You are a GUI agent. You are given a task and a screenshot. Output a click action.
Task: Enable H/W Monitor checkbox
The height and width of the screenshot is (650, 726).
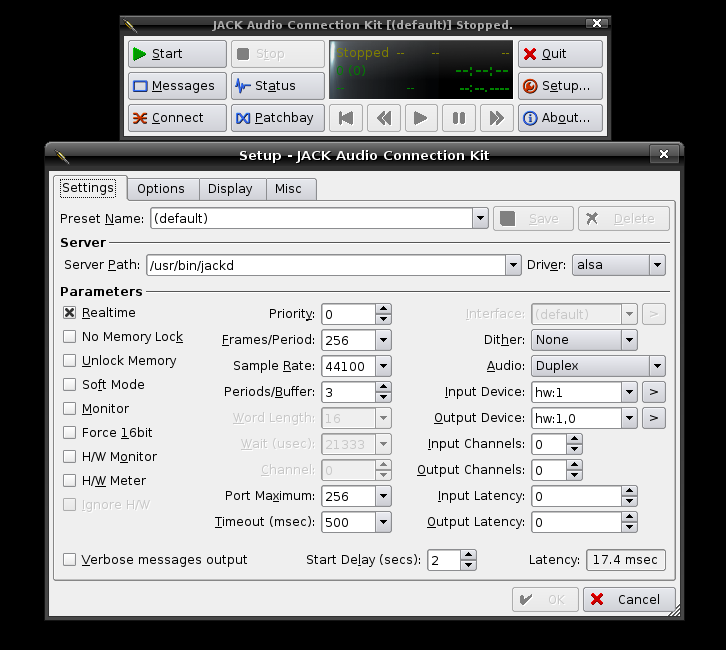[69, 457]
